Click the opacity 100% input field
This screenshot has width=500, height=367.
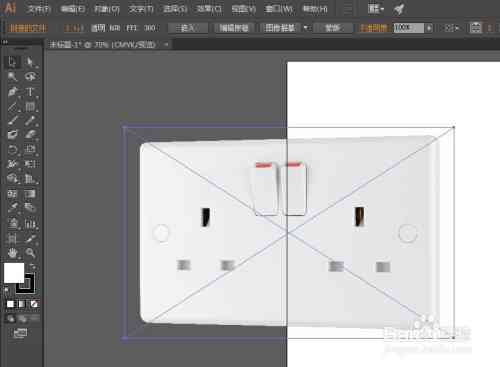pos(408,28)
